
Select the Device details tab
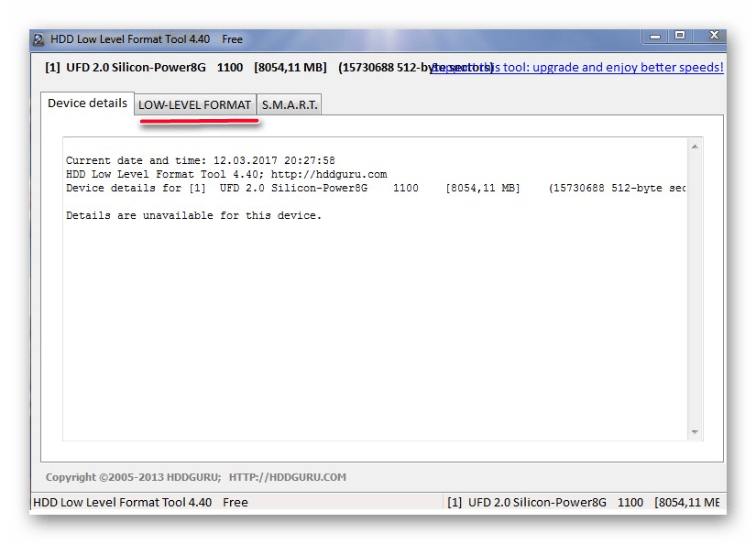click(x=87, y=103)
